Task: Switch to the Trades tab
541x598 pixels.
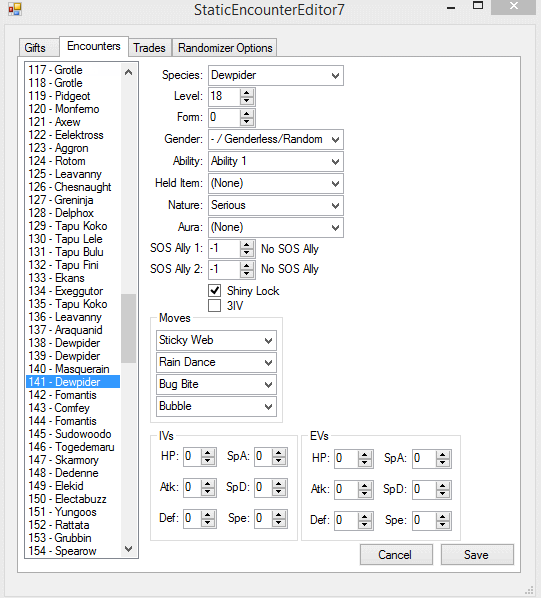Action: click(149, 48)
